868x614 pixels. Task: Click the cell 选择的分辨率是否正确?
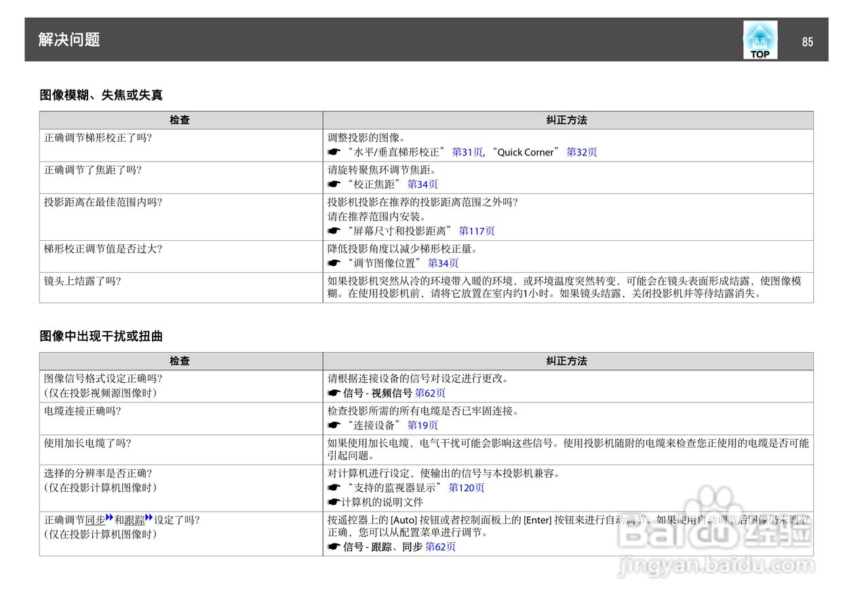(180, 488)
